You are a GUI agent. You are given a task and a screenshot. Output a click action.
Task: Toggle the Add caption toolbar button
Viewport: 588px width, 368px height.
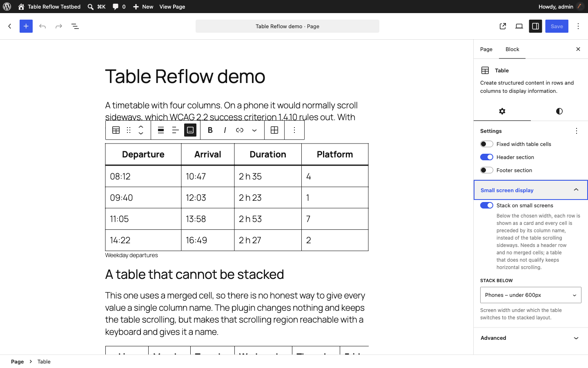190,130
